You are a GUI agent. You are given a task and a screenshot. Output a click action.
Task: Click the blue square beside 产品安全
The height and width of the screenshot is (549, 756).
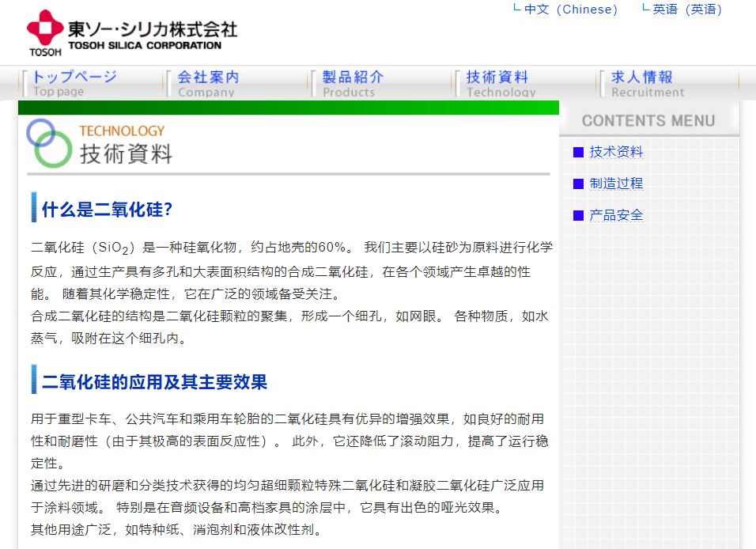578,216
